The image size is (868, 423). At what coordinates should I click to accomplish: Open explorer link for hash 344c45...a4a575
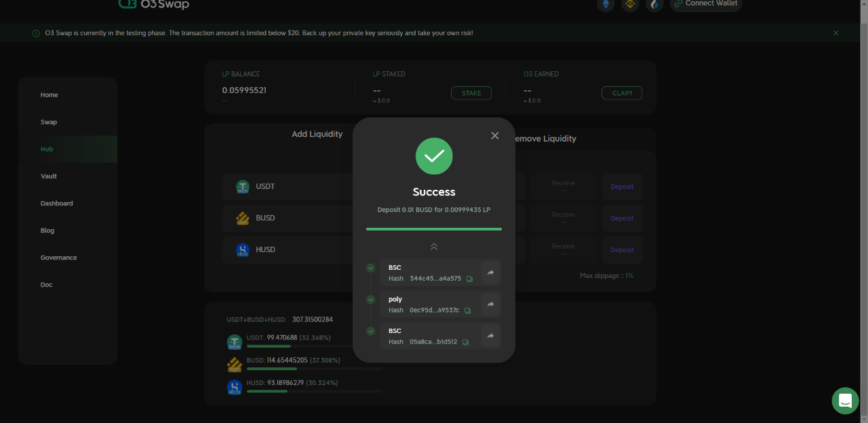[490, 273]
